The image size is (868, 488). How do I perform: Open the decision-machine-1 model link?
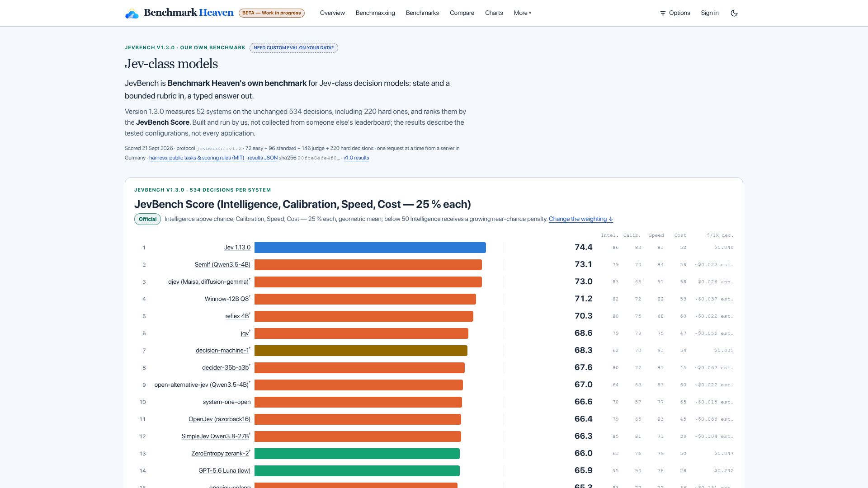(222, 351)
